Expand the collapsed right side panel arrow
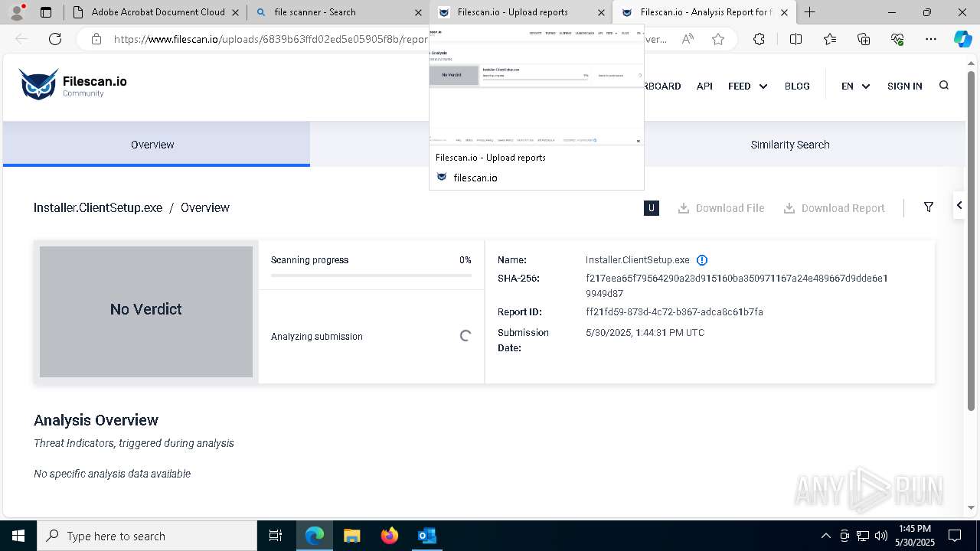The image size is (980, 551). [x=959, y=205]
